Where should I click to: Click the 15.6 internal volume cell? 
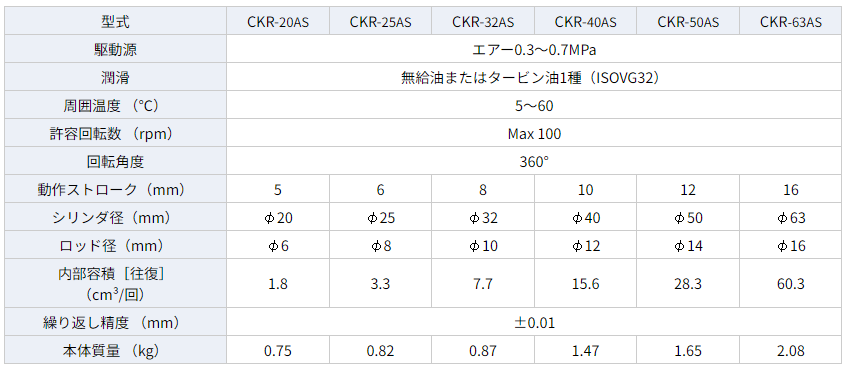pos(586,284)
